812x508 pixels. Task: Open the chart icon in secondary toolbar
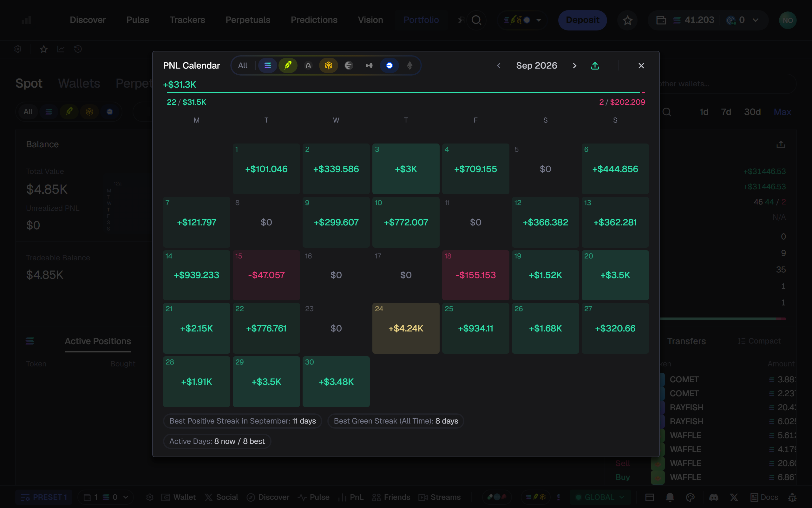(61, 49)
